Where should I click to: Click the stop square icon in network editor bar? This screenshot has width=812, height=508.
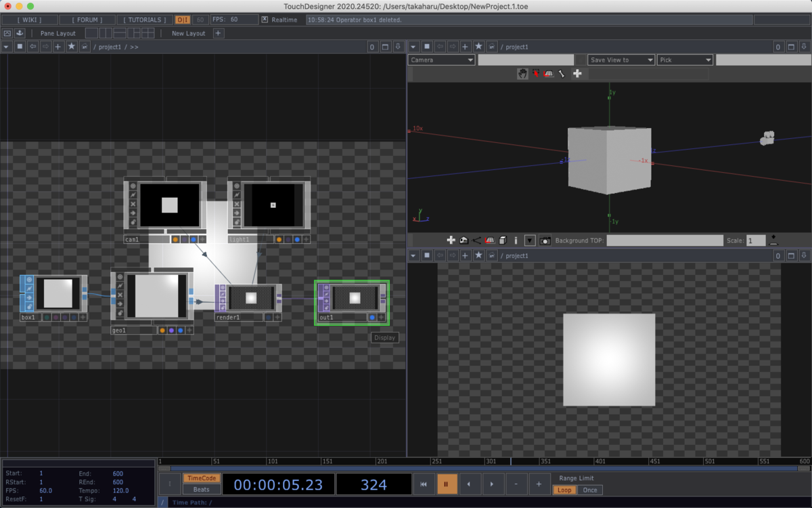[x=20, y=47]
